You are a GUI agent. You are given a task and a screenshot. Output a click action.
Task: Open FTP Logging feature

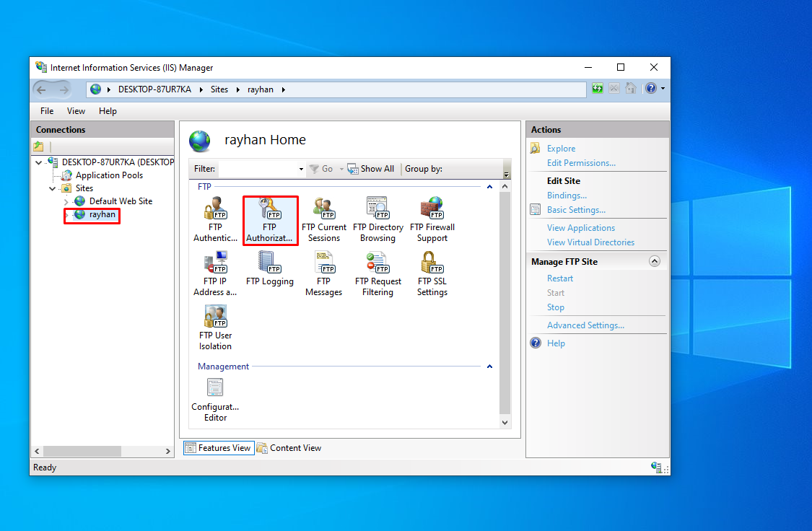tap(270, 268)
